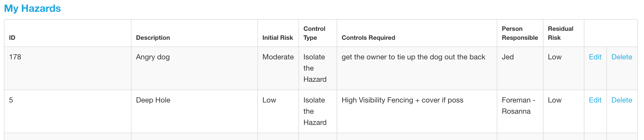The width and height of the screenshot is (644, 140).
Task: Click the High Visibility Fencing controls text
Action: click(402, 100)
